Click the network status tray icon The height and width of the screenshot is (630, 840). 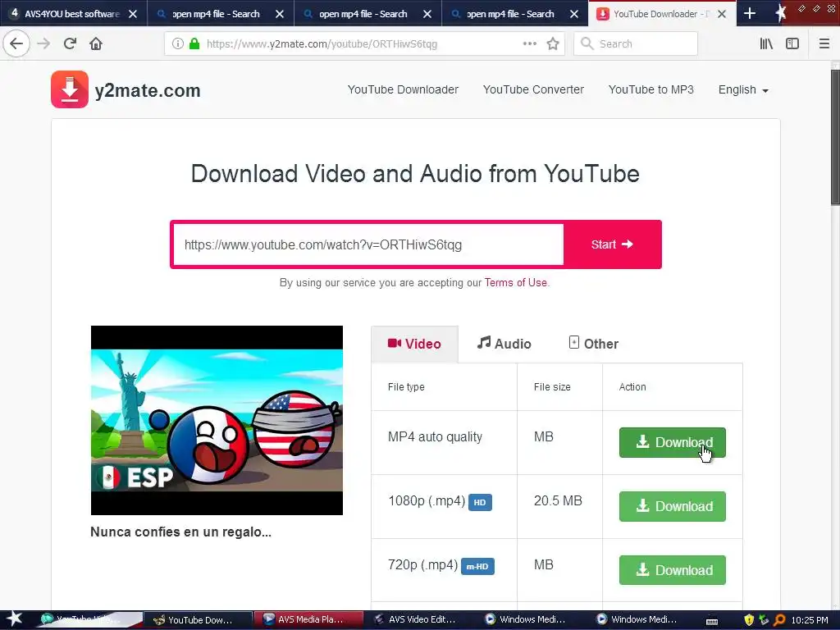(764, 620)
